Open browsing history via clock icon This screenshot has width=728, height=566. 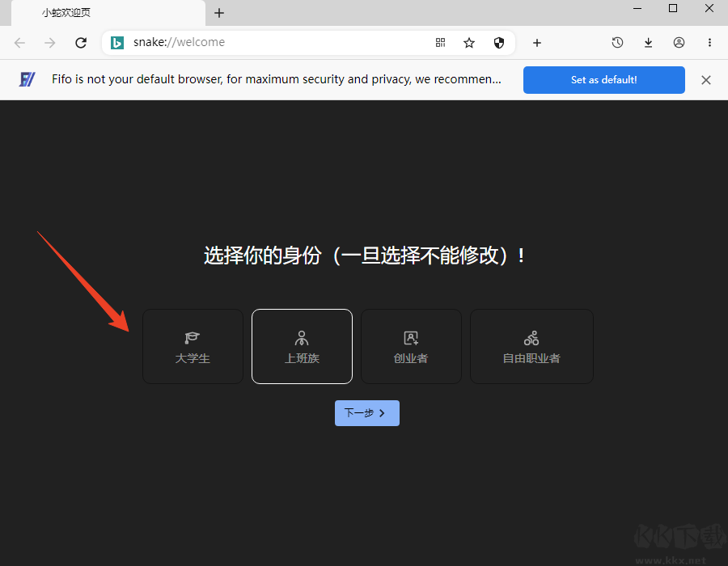click(x=617, y=42)
